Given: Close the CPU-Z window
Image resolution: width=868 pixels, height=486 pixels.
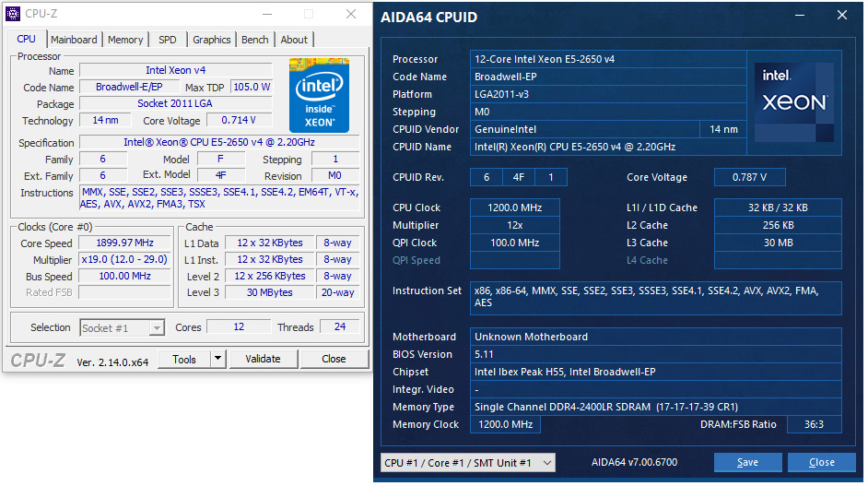Looking at the screenshot, I should [351, 15].
